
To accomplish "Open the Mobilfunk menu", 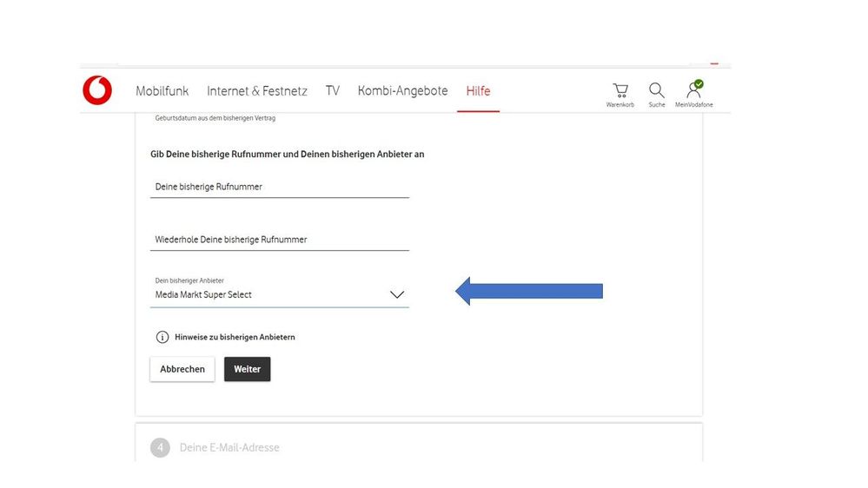I will coord(162,90).
